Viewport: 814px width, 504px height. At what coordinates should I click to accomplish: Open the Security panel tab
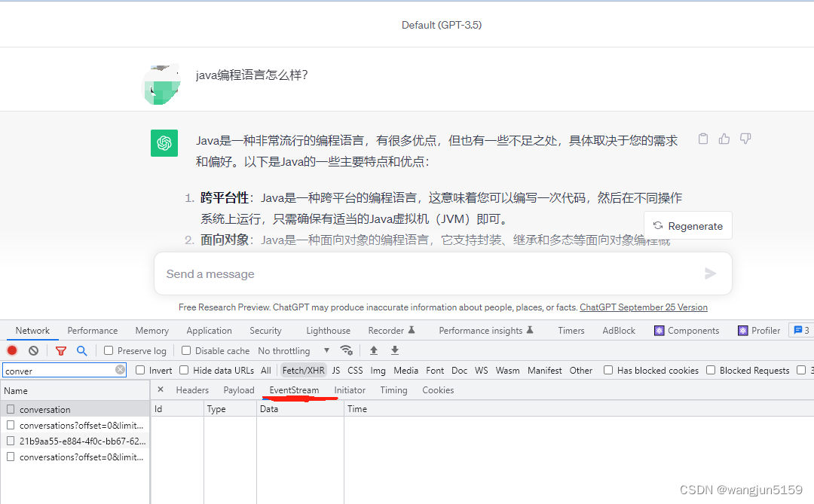[x=265, y=331]
